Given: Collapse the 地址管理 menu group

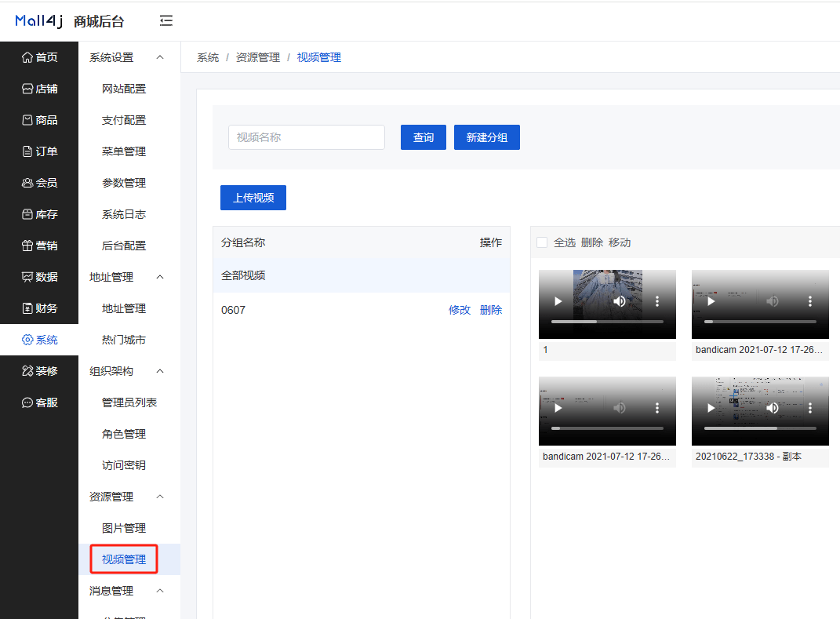Looking at the screenshot, I should point(160,277).
